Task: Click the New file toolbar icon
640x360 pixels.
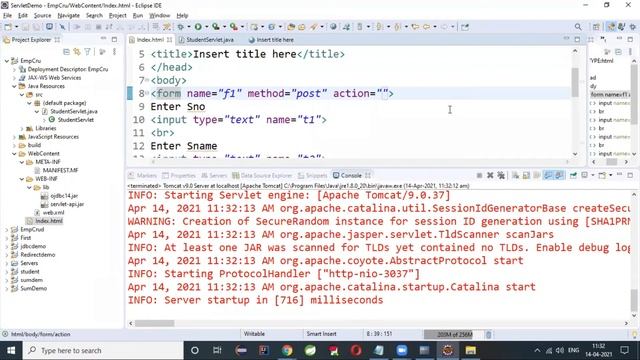Action: [x=8, y=27]
